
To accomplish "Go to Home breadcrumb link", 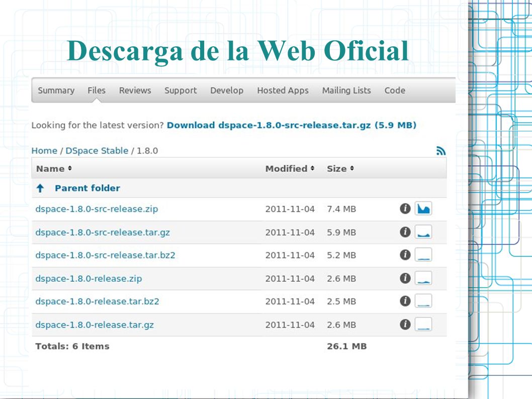I will pos(44,151).
